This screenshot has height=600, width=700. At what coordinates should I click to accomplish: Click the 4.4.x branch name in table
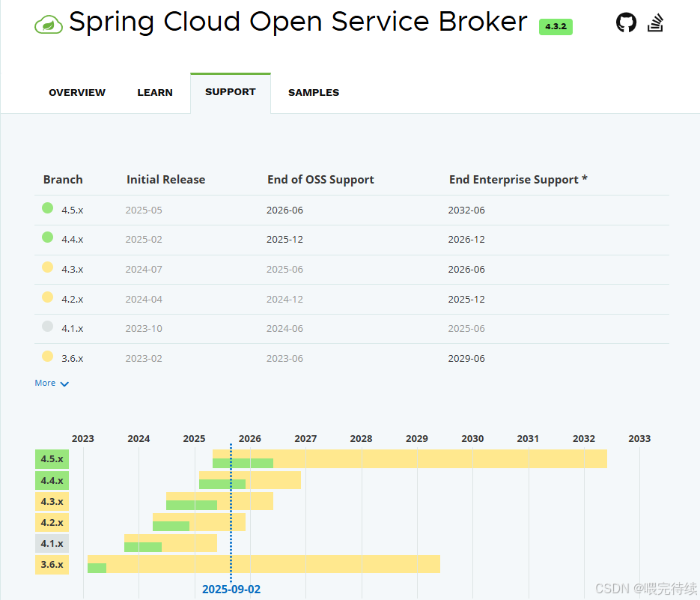(x=73, y=240)
